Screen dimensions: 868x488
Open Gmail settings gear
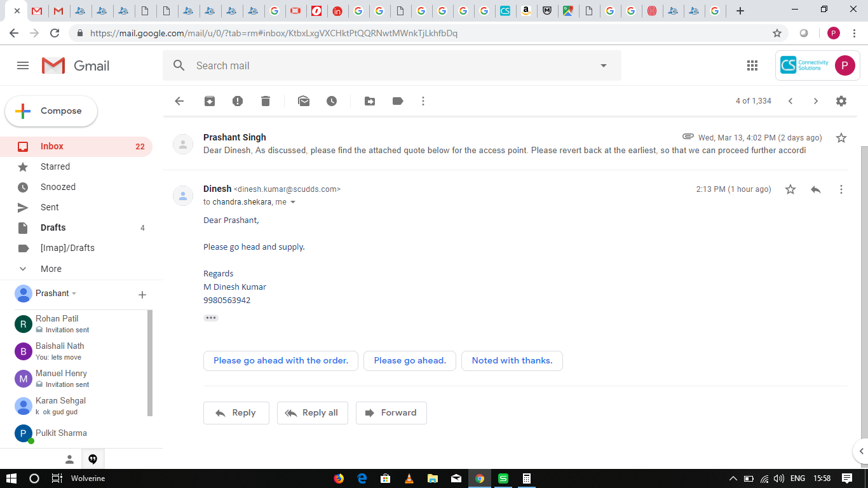point(841,101)
